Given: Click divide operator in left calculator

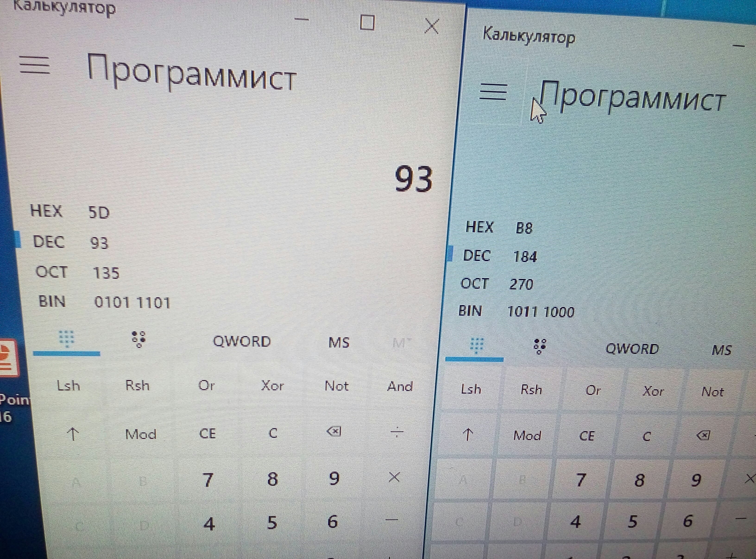Looking at the screenshot, I should [397, 432].
